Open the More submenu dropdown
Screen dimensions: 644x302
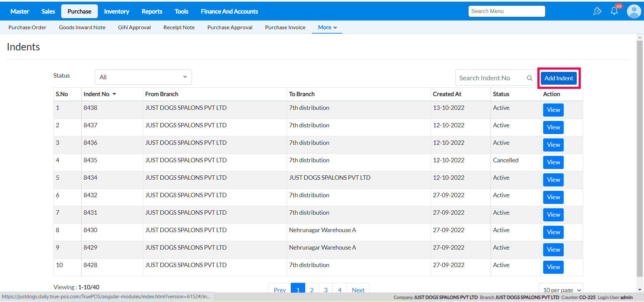point(327,28)
